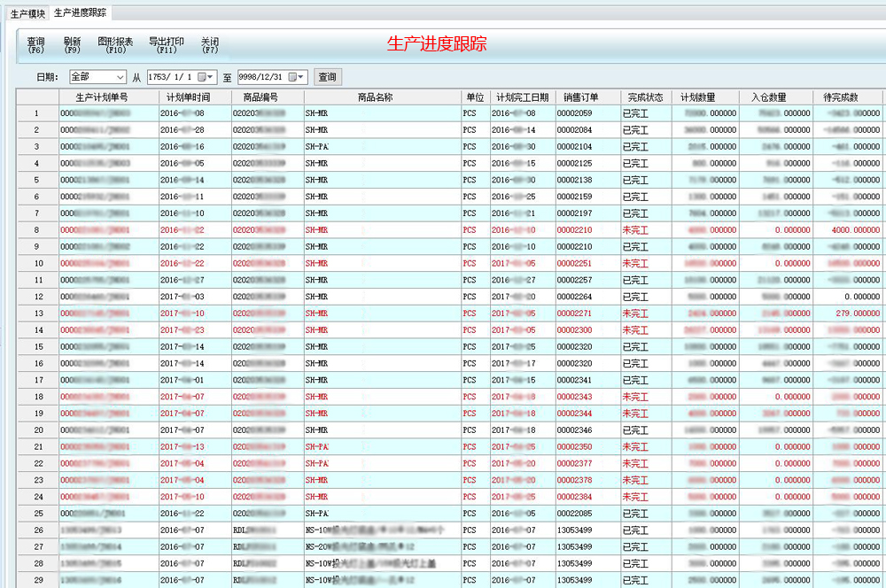886x588 pixels.
Task: Choose 导出打印 (F11) to export or print
Action: coord(167,45)
